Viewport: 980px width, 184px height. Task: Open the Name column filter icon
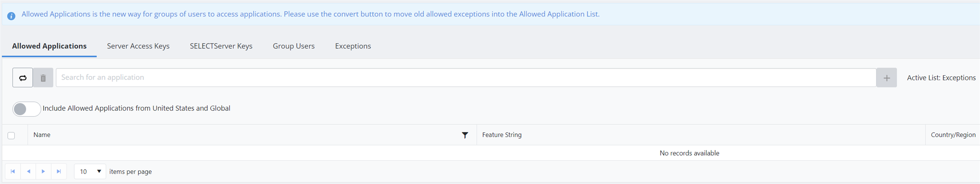pyautogui.click(x=465, y=135)
